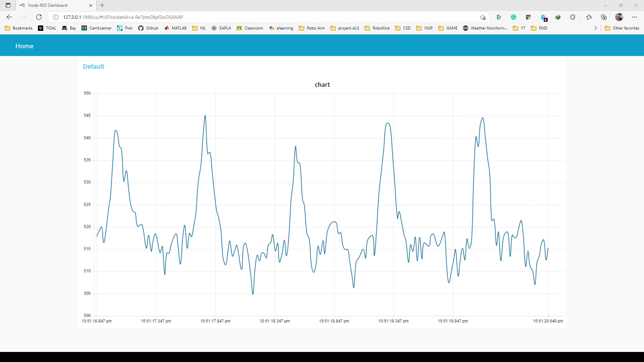Click the Extensions puzzle piece icon
This screenshot has height=362, width=644.
pos(573,17)
